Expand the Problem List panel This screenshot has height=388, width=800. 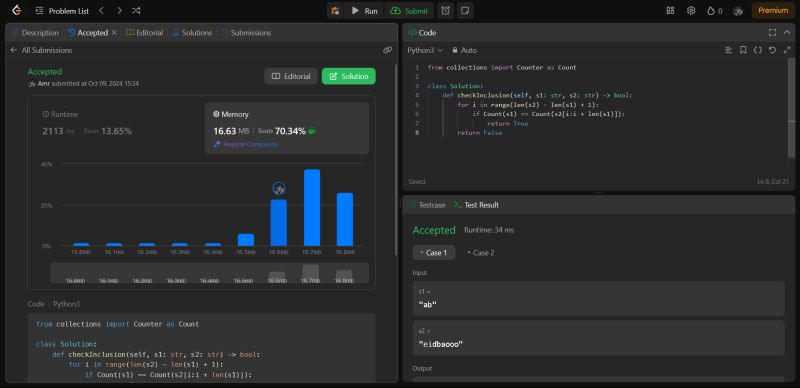click(x=62, y=11)
